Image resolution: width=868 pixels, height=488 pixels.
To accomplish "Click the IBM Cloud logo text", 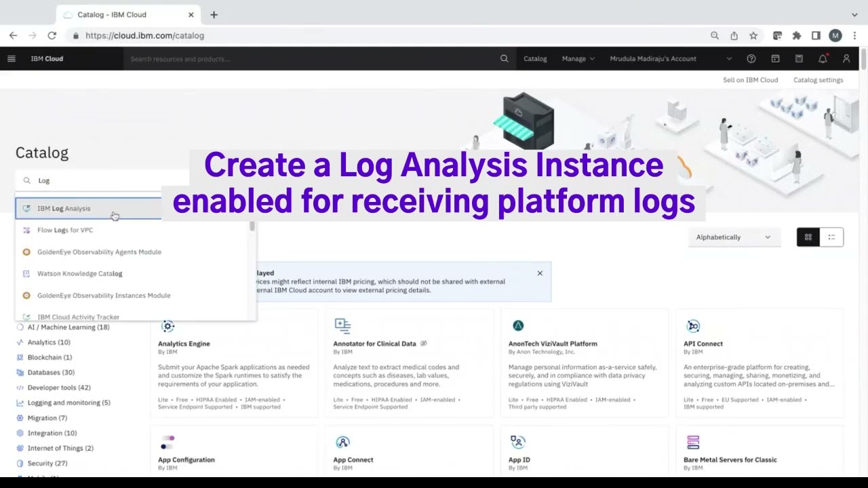I will (x=47, y=59).
